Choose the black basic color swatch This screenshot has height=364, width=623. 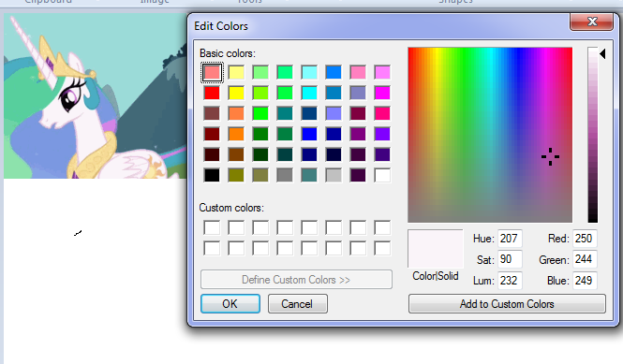click(x=212, y=175)
